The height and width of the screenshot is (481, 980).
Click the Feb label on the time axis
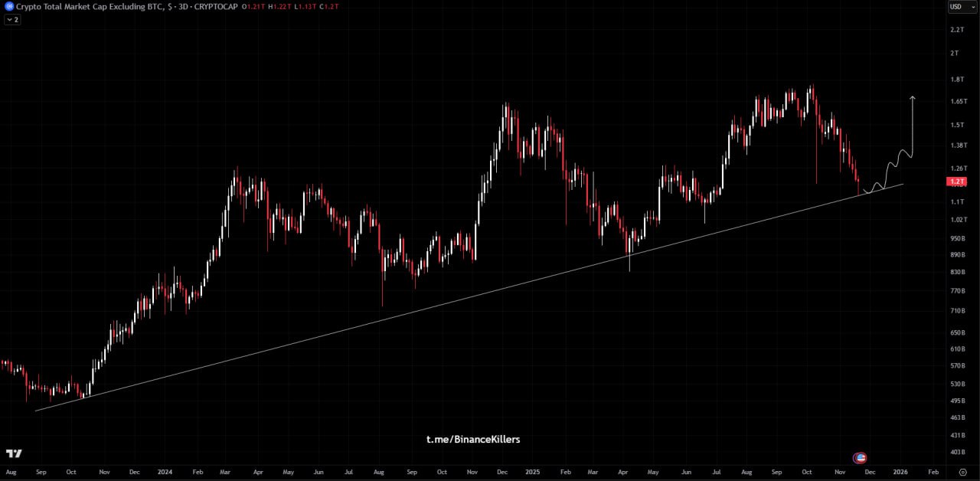933,473
